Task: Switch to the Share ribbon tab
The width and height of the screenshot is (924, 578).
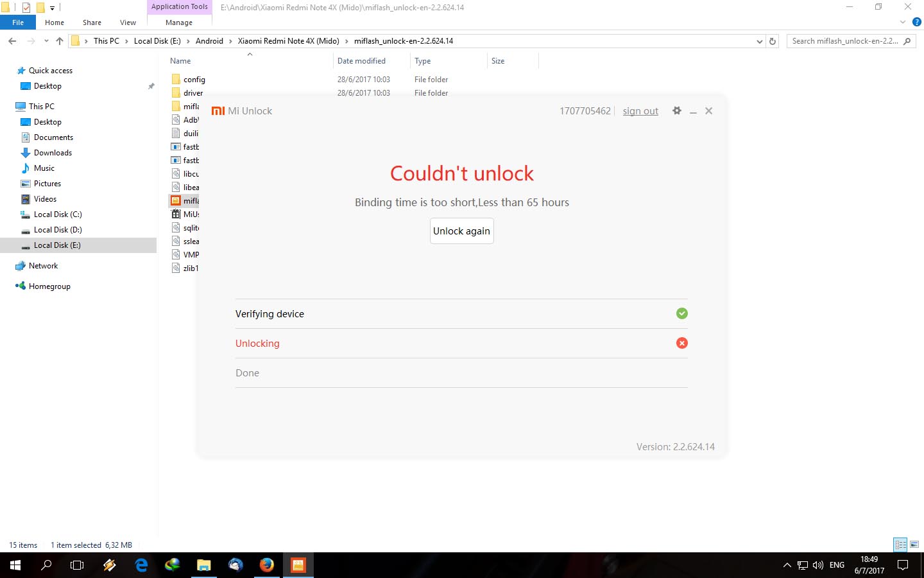Action: tap(92, 22)
